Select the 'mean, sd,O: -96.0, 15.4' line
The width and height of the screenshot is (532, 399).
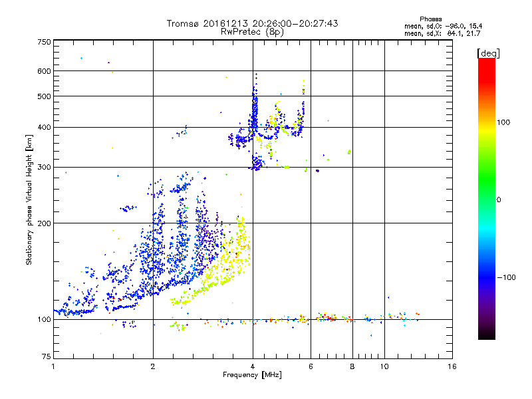443,26
